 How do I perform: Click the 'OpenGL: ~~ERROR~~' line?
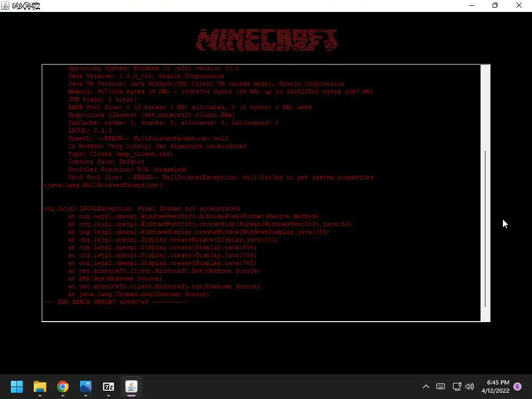click(148, 138)
